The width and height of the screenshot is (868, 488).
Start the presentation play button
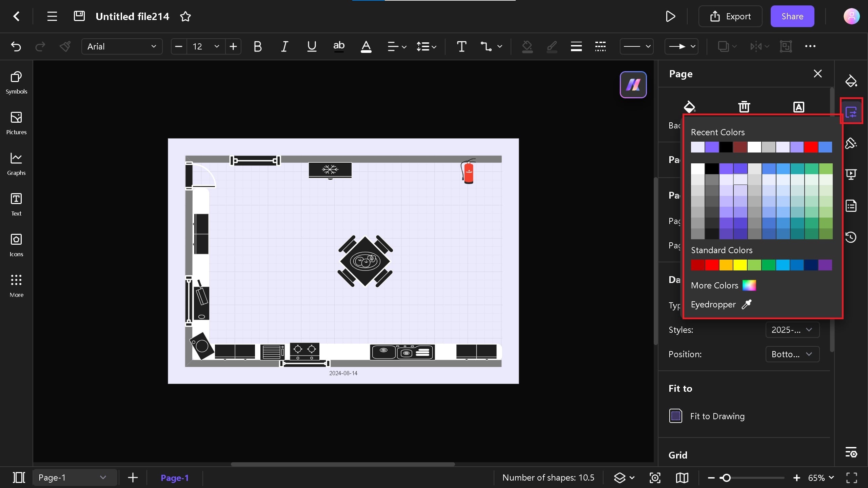tap(670, 16)
